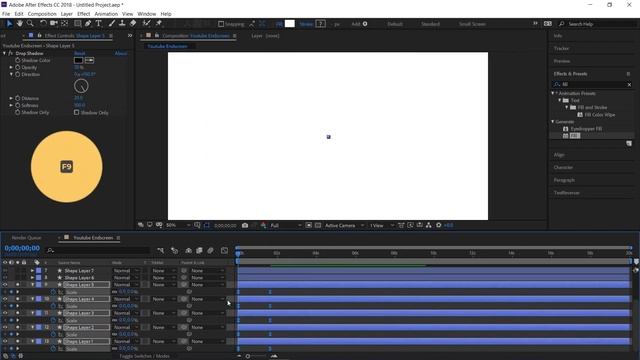Open the Composition menu
Screen dimensions: 640x360
point(42,14)
